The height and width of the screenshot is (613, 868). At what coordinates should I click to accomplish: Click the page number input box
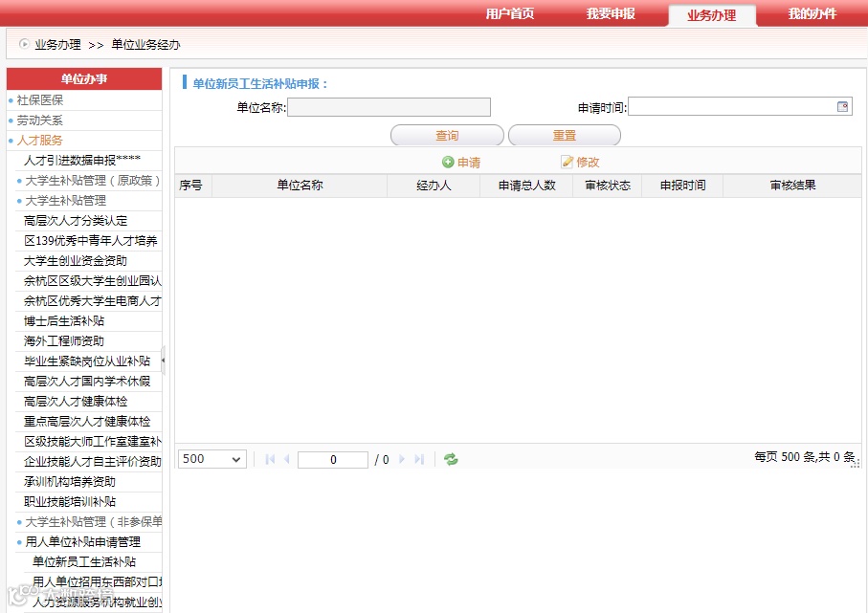click(x=333, y=459)
